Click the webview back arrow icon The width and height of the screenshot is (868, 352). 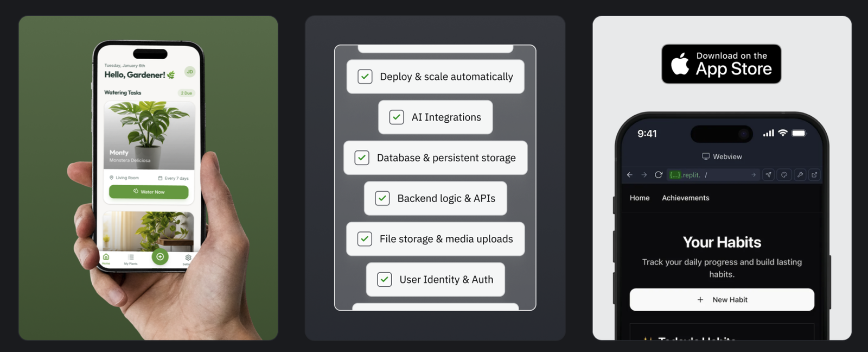(x=629, y=175)
